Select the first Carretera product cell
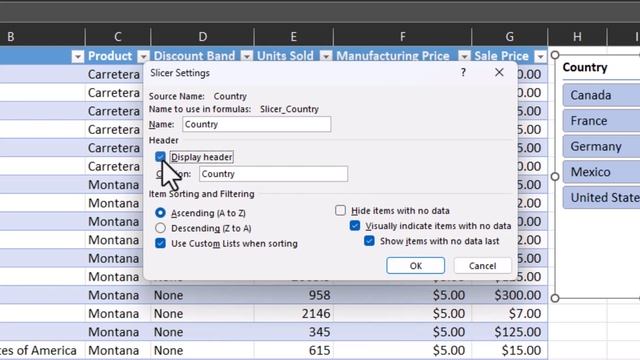Viewport: 640px width, 360px height. (114, 74)
